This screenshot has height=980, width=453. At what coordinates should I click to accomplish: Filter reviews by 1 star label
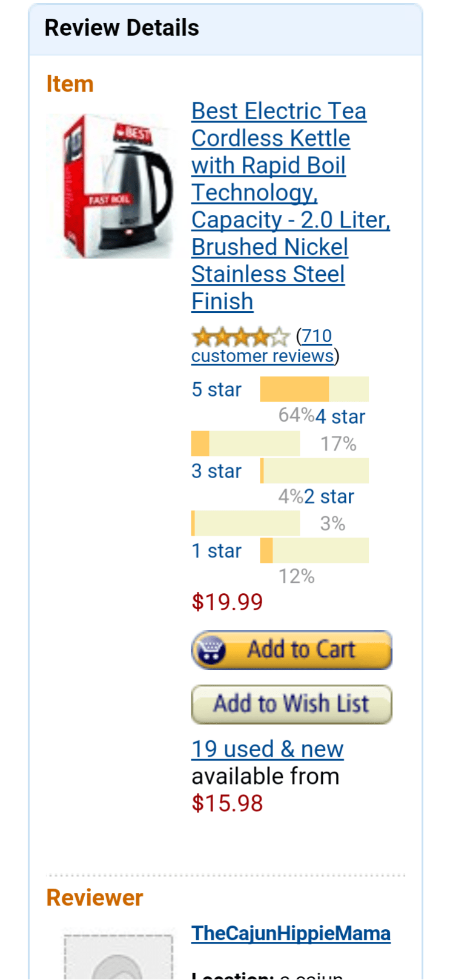pyautogui.click(x=216, y=551)
